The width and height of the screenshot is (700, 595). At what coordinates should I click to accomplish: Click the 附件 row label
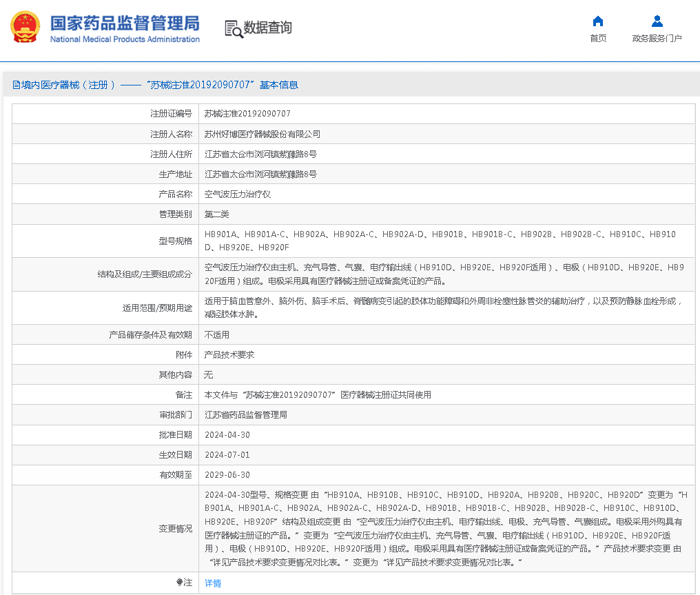(x=184, y=355)
